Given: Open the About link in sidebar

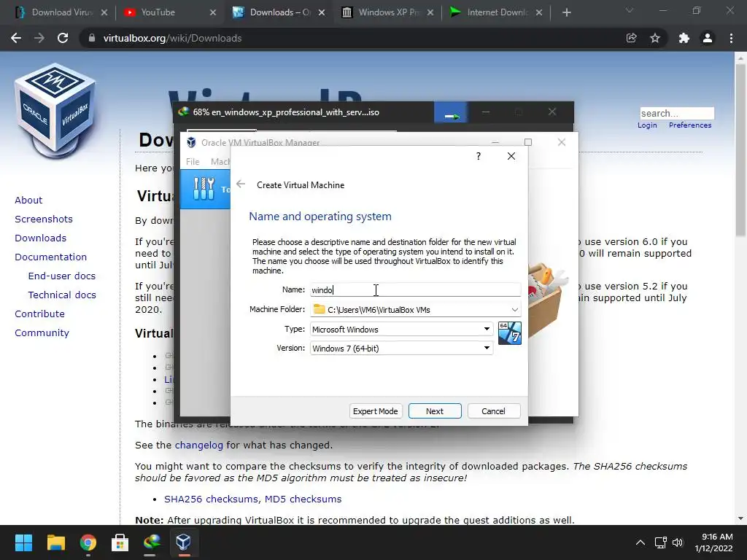Looking at the screenshot, I should 28,200.
